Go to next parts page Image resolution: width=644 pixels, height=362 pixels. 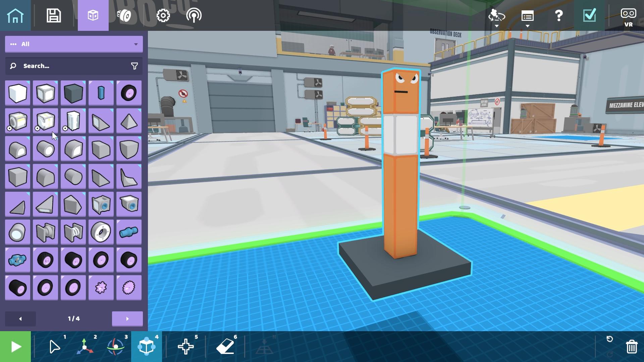[x=127, y=319]
